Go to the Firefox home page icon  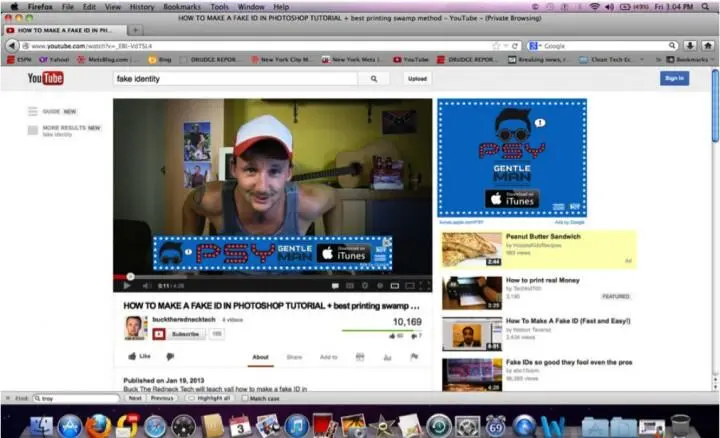[708, 45]
